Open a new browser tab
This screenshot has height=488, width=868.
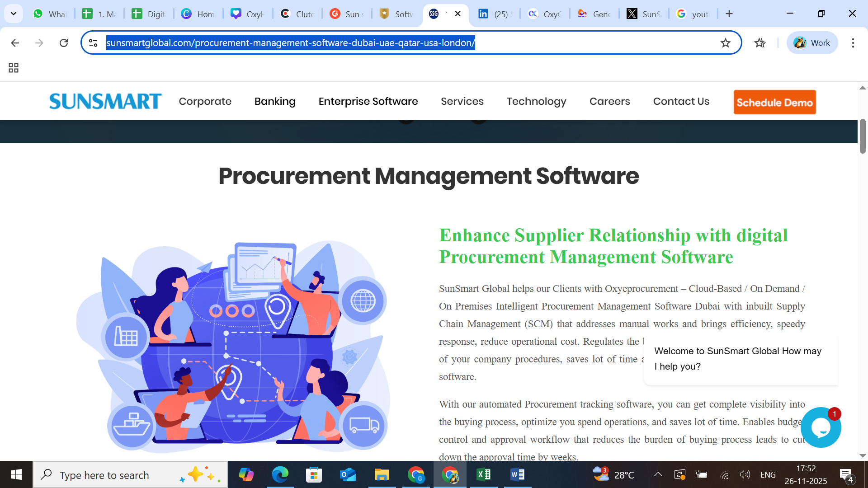(729, 14)
